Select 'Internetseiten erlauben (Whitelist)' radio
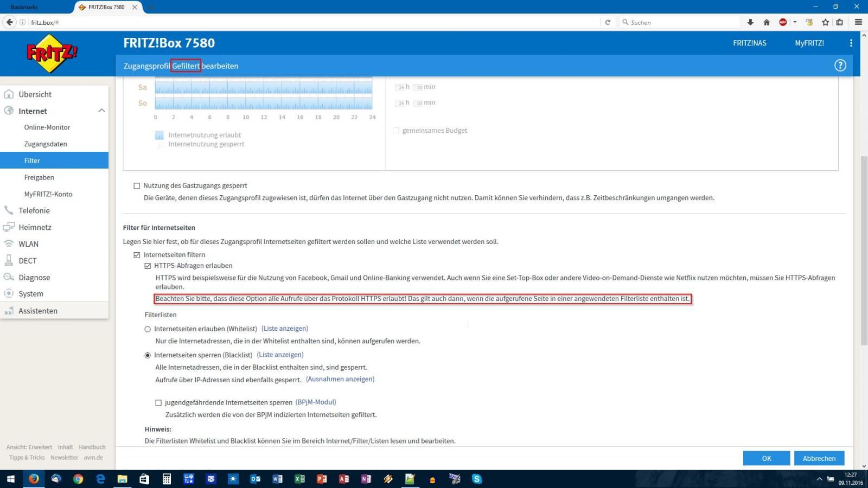Image resolution: width=868 pixels, height=488 pixels. pos(148,329)
